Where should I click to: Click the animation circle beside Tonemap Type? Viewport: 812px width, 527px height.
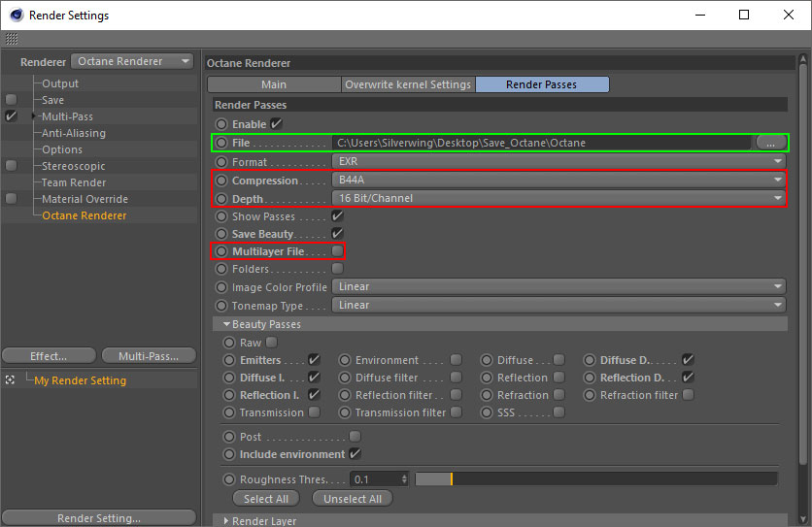coord(221,306)
